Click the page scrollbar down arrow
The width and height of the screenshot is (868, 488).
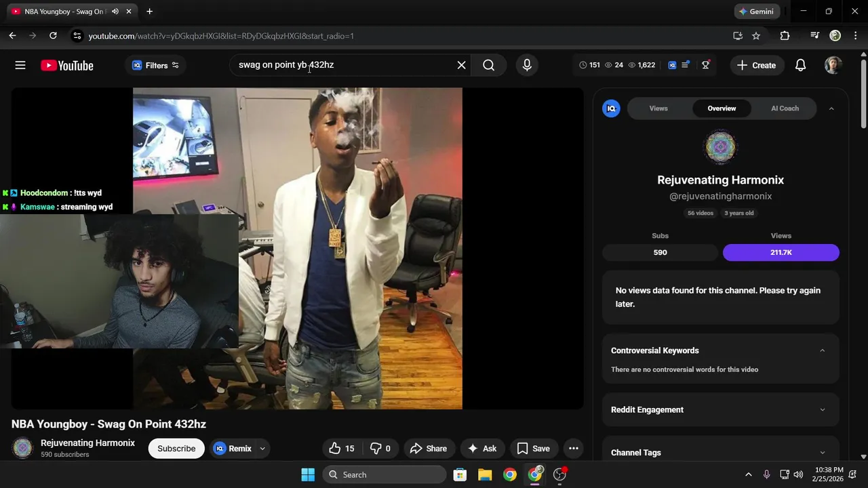(863, 457)
